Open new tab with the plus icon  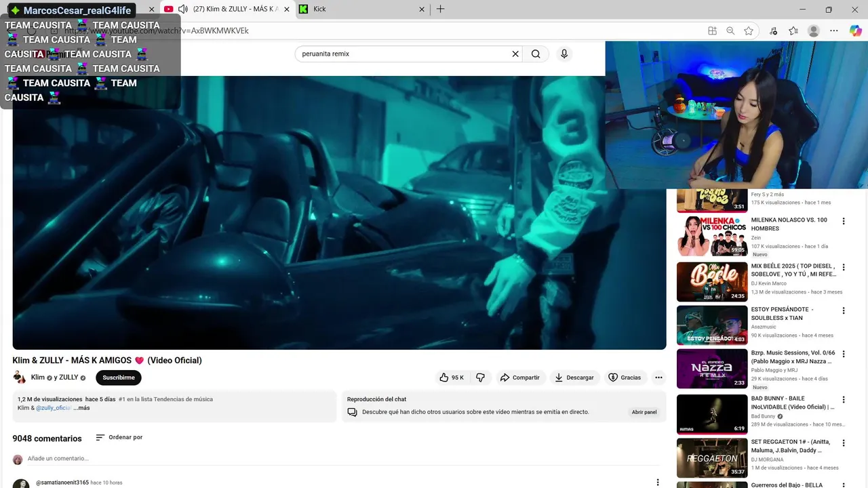click(440, 9)
